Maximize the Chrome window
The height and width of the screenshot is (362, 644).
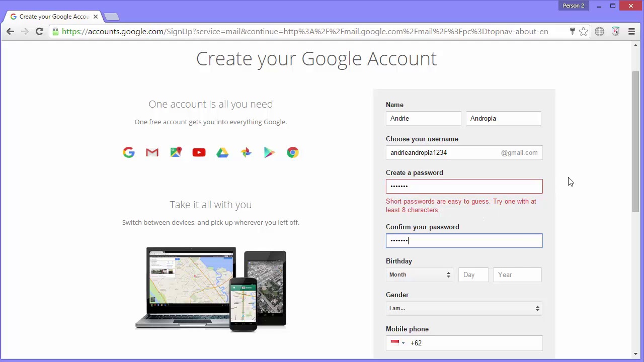(613, 6)
